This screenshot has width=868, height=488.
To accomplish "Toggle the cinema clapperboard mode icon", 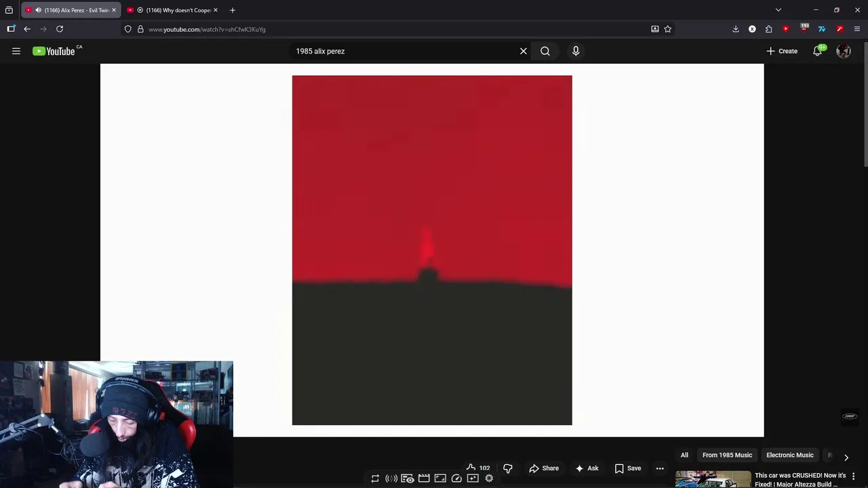I will pos(424,479).
